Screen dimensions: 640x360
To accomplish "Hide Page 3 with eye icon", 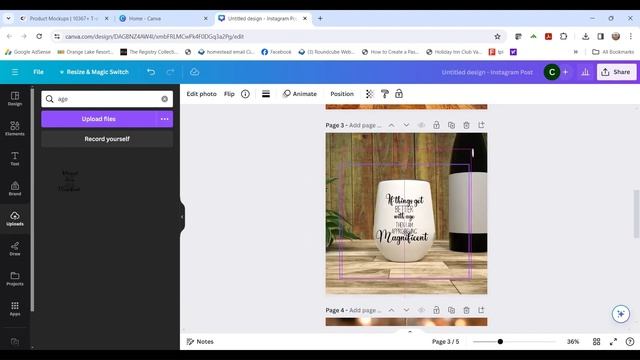I will point(421,125).
